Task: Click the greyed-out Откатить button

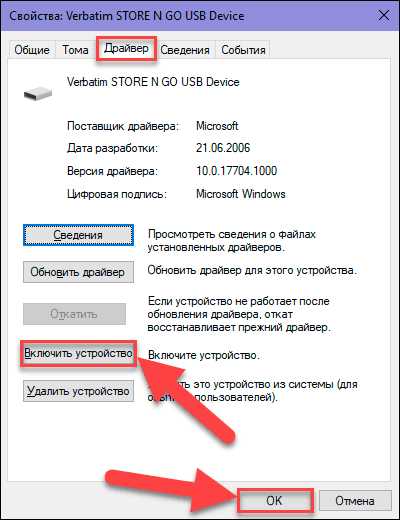Action: click(74, 314)
